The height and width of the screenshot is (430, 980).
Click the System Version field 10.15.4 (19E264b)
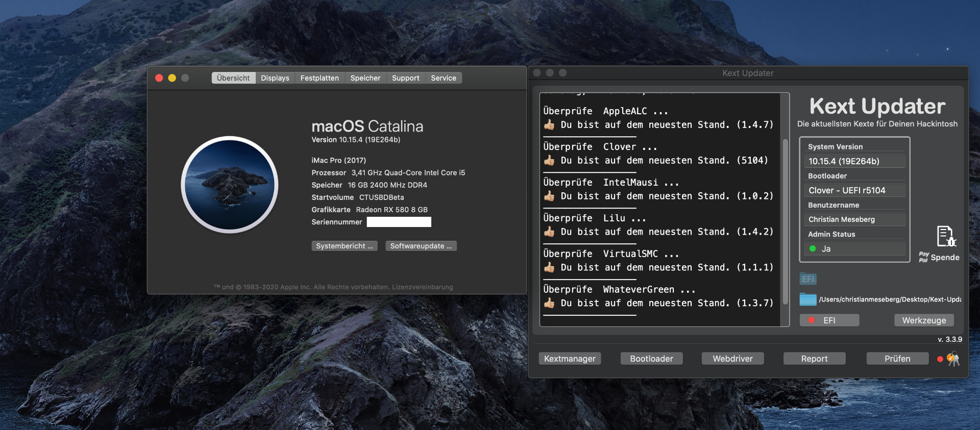[854, 161]
